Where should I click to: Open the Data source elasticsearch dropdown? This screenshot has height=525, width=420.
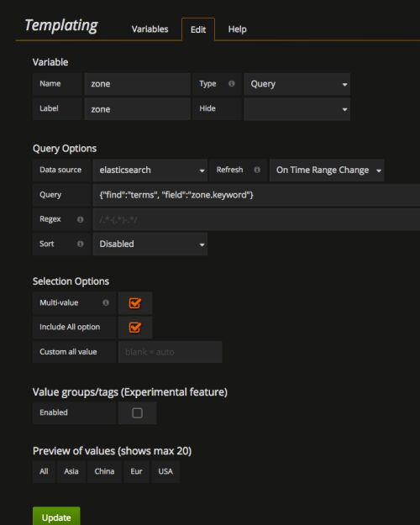click(x=150, y=170)
